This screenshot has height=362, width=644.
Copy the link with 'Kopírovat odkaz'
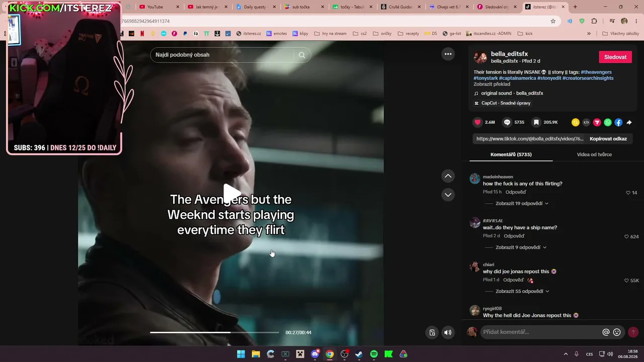click(x=608, y=139)
